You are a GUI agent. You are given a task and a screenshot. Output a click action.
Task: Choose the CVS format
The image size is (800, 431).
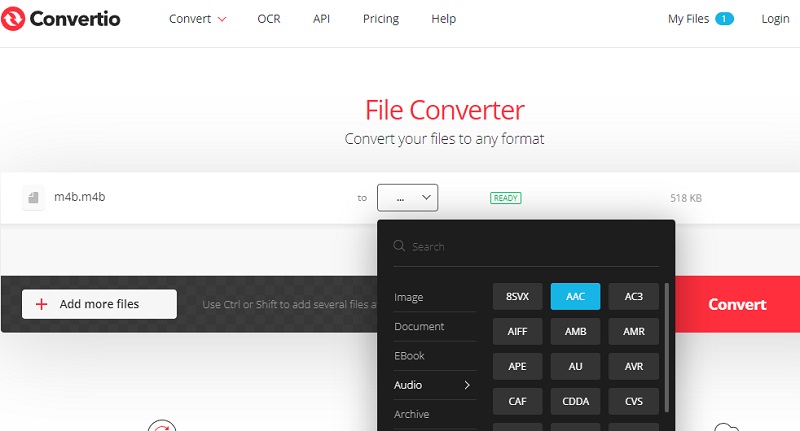634,401
